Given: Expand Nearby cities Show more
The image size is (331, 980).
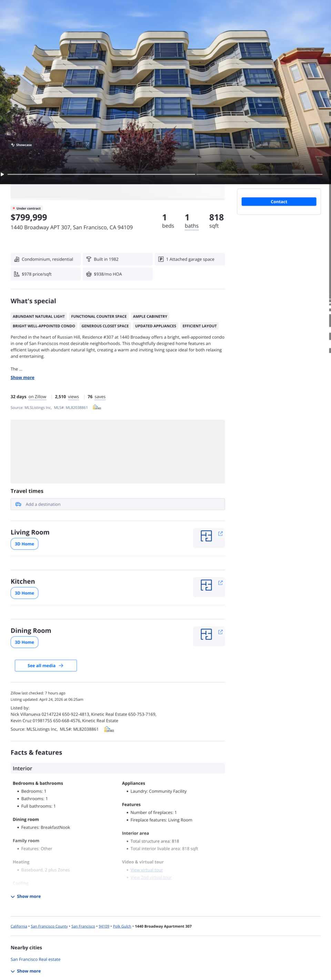Looking at the screenshot, I should coord(26,971).
